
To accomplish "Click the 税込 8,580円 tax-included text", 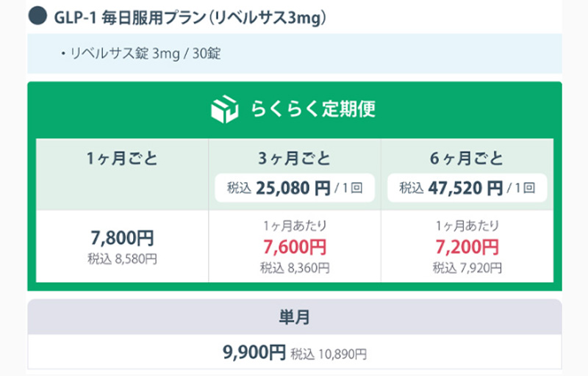I will (x=122, y=258).
